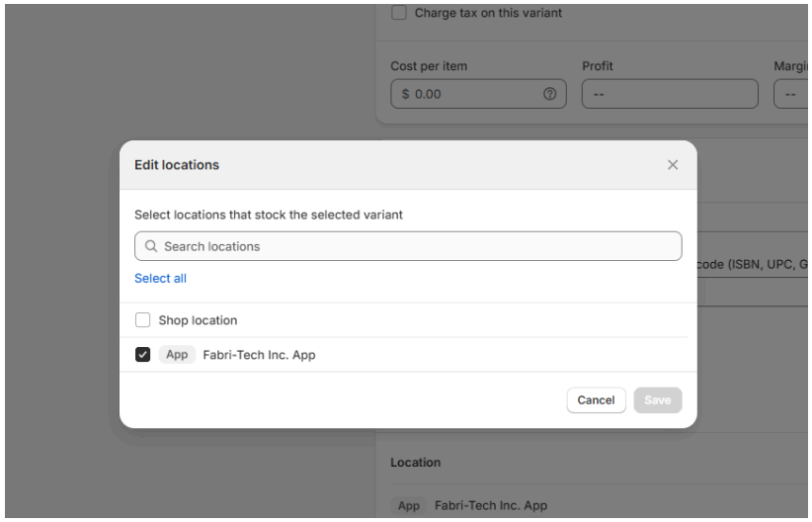
Task: Toggle Charge tax on this variant
Action: coord(400,13)
